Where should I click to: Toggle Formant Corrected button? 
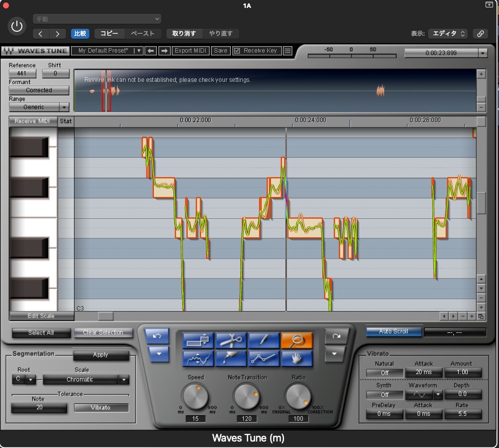[39, 90]
